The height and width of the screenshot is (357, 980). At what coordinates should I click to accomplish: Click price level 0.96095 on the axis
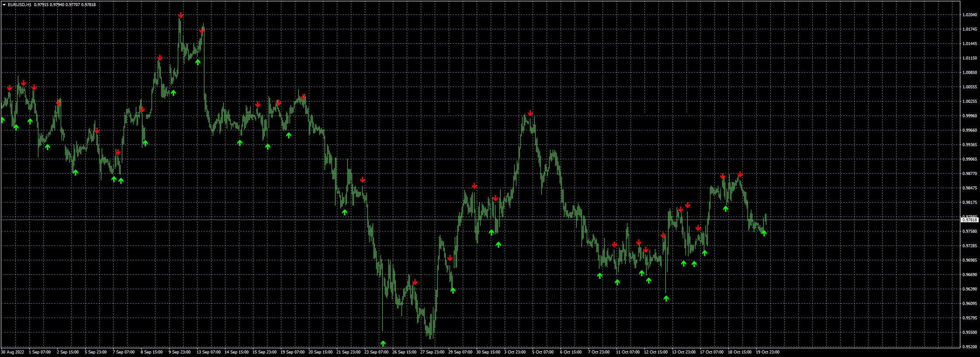pos(969,304)
